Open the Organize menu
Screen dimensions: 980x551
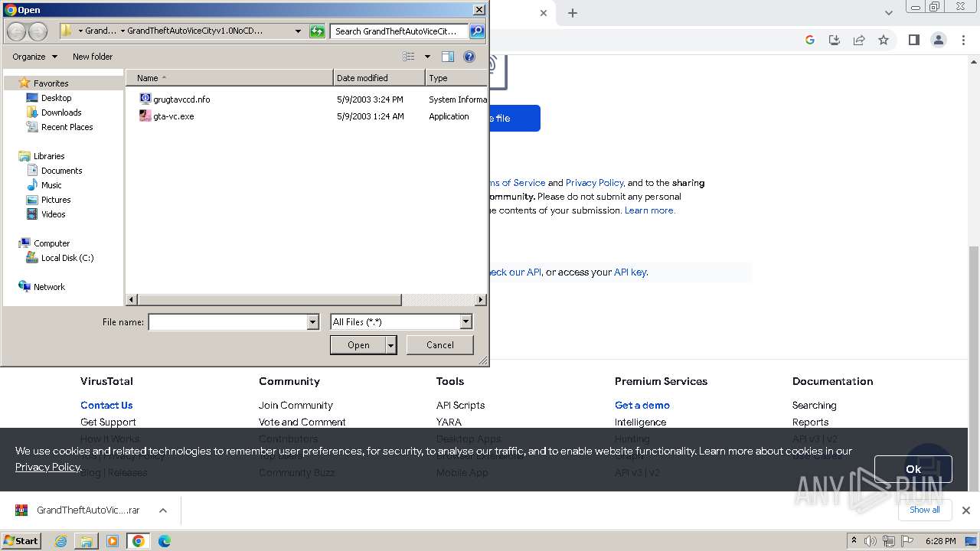34,57
